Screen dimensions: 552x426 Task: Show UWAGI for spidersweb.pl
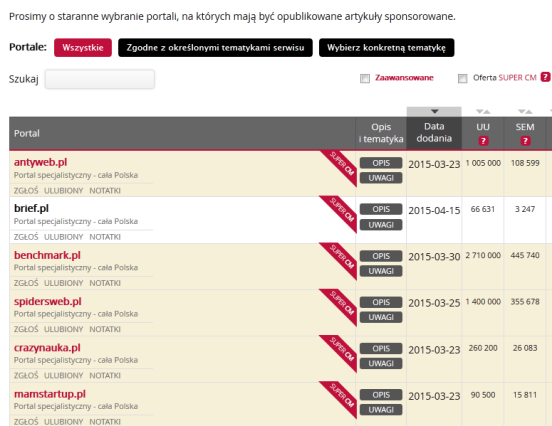pos(381,317)
